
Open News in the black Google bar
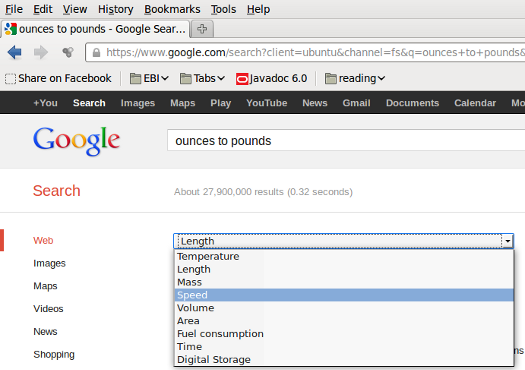315,103
